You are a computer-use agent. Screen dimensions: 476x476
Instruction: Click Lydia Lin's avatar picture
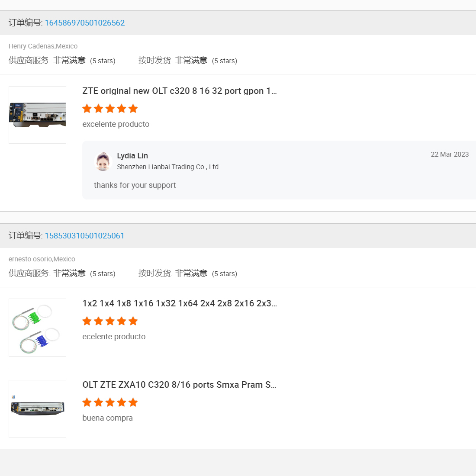coord(103,161)
